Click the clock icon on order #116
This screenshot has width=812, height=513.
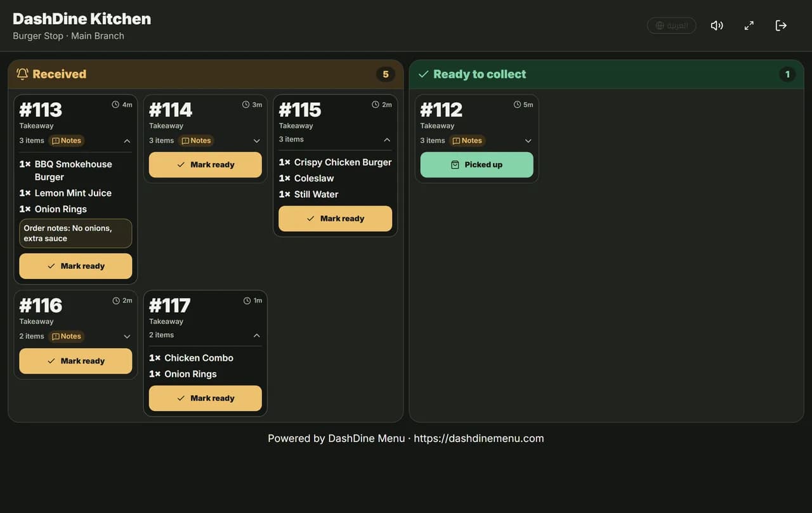[116, 301]
